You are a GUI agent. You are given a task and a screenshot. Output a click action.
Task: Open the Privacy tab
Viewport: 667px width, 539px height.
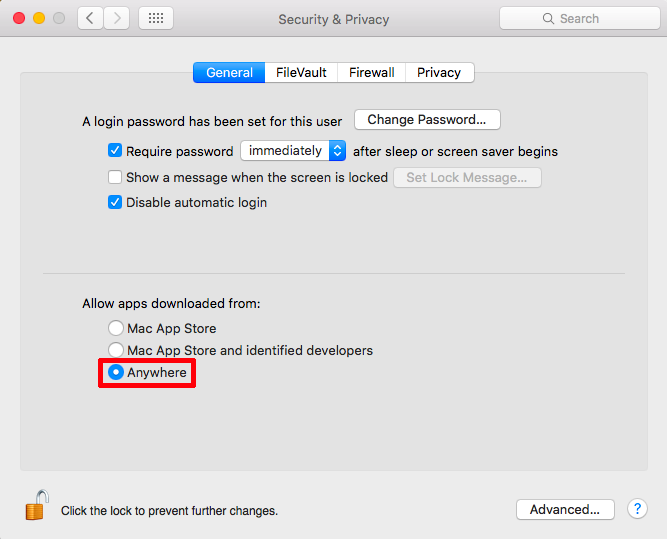click(x=439, y=72)
